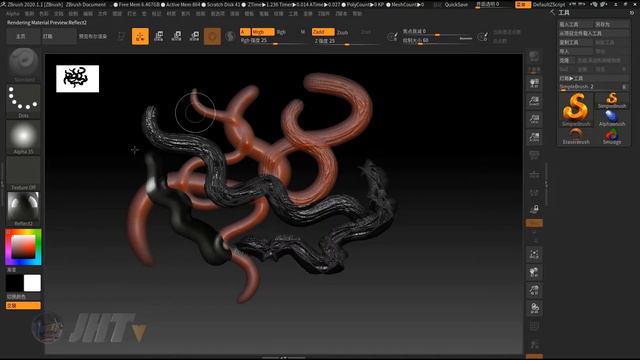Click the Rotate view icon on right shelf
Image resolution: width=640 pixels, height=360 pixels.
(534, 308)
